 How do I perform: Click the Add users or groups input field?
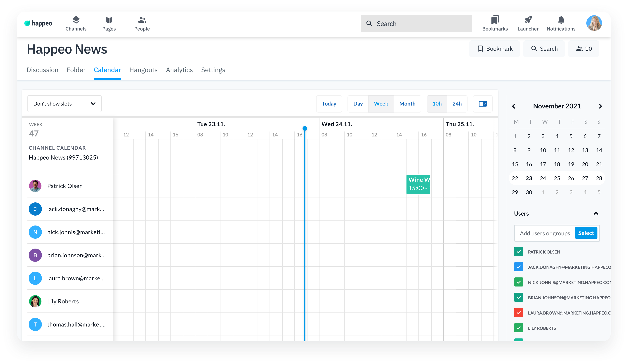click(x=545, y=233)
